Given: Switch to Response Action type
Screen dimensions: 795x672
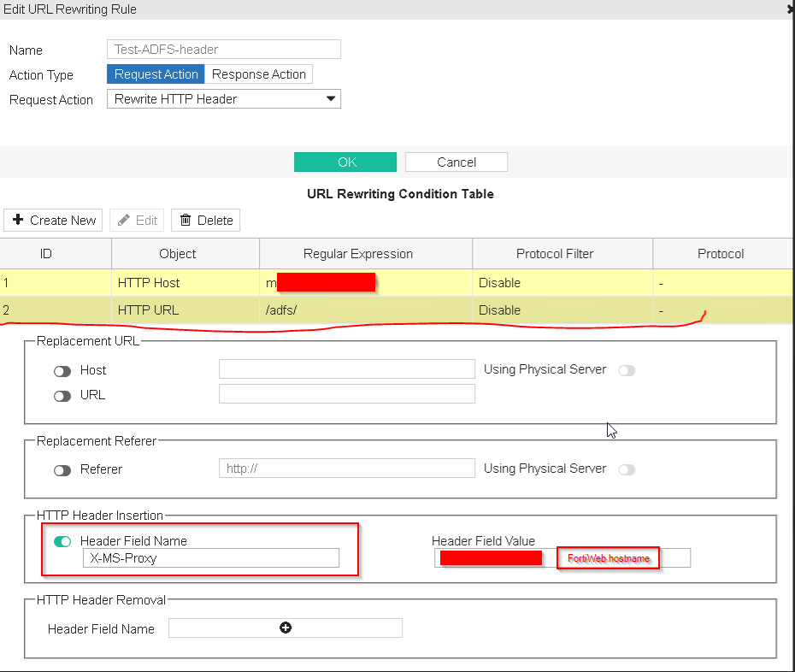Looking at the screenshot, I should [259, 74].
